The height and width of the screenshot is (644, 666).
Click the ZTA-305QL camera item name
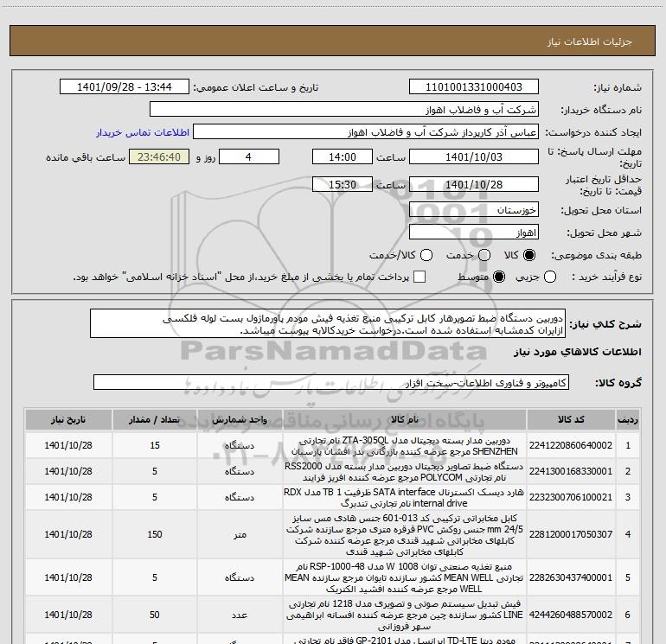[405, 446]
